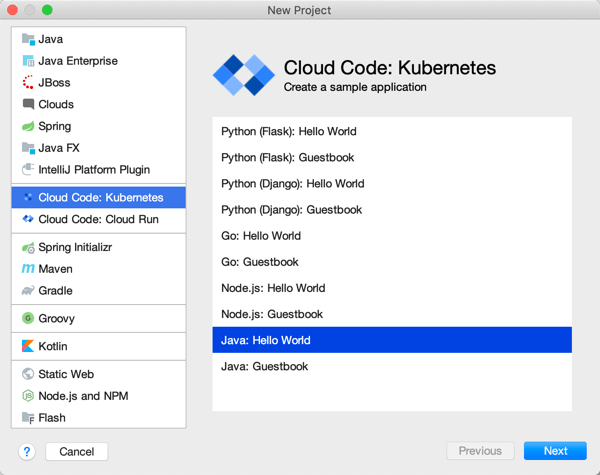Select Cloud Code: Cloud Run entry
The image size is (600, 475).
[99, 219]
